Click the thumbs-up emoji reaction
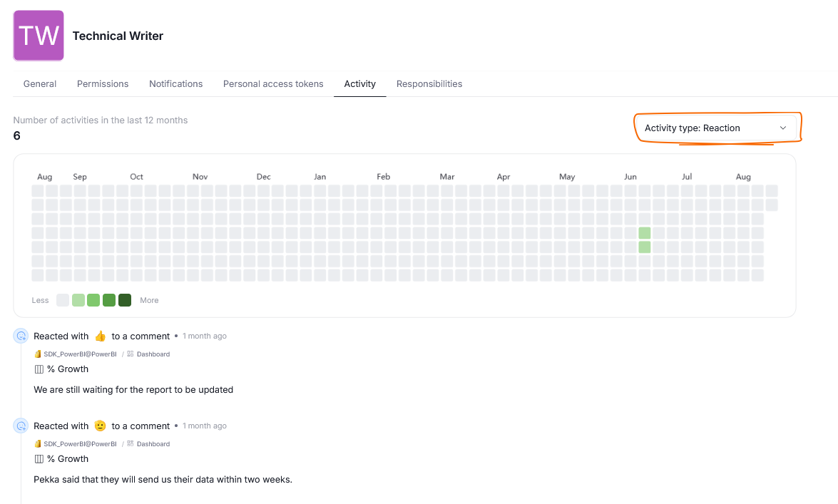Image resolution: width=838 pixels, height=504 pixels. (100, 336)
